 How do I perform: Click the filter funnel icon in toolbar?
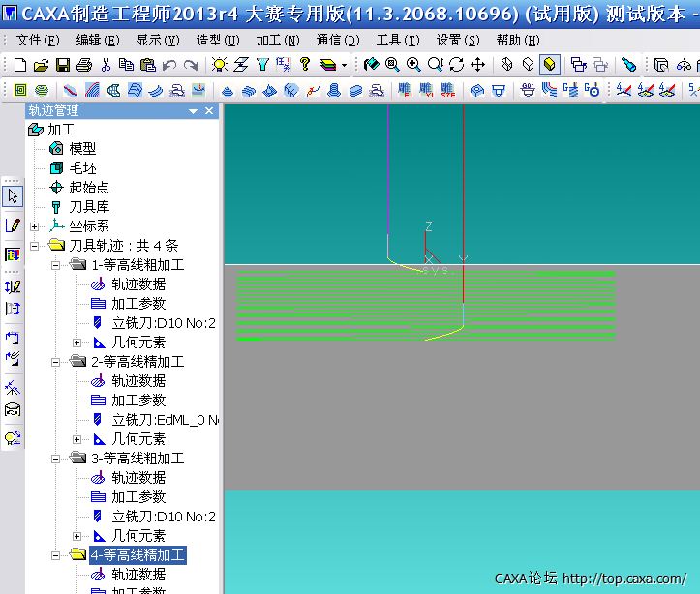(262, 65)
